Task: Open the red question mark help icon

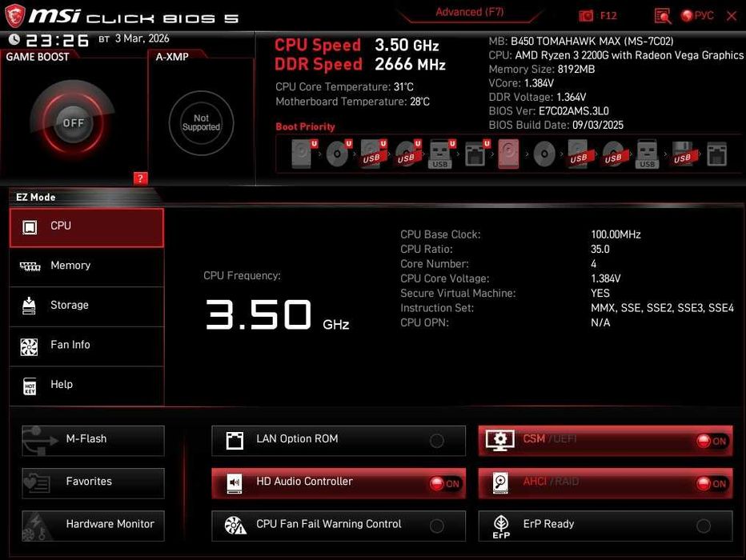Action: tap(140, 178)
